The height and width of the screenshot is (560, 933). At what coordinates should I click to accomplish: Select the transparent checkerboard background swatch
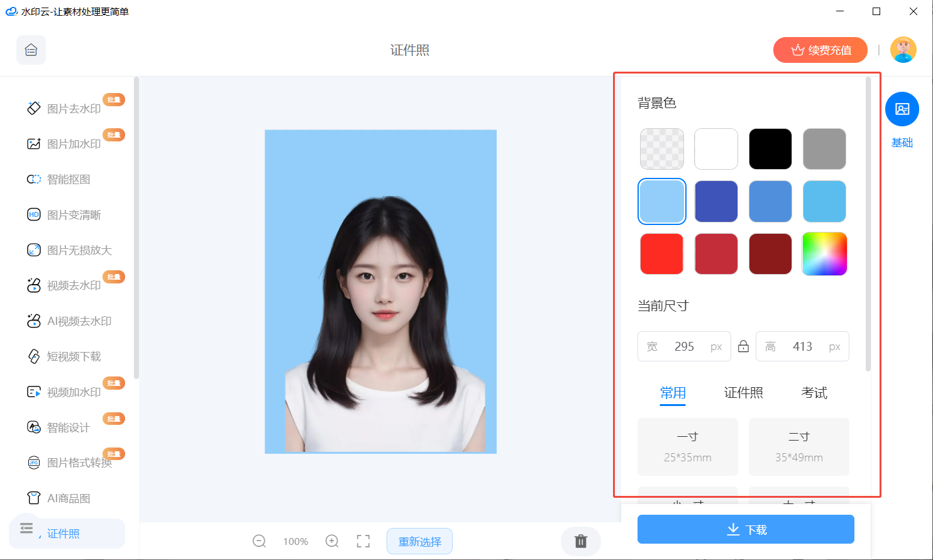(661, 149)
